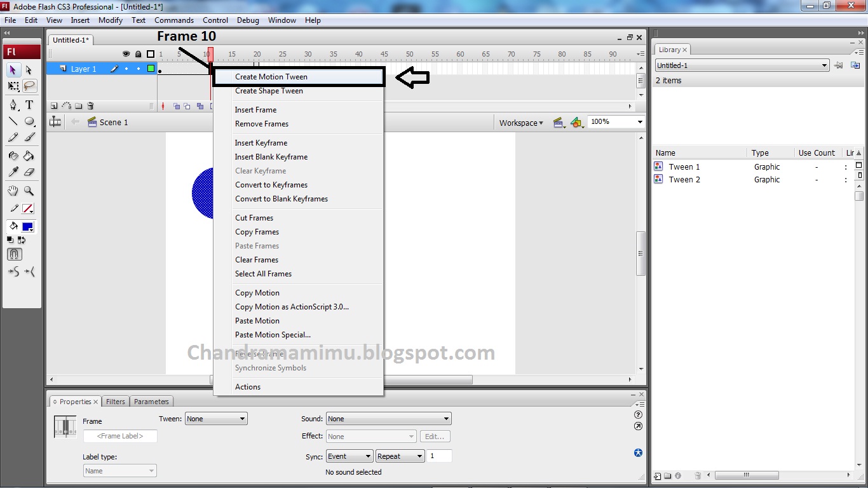Screen dimensions: 868x488
Task: Select the Ink Bottle tool
Action: [13, 156]
